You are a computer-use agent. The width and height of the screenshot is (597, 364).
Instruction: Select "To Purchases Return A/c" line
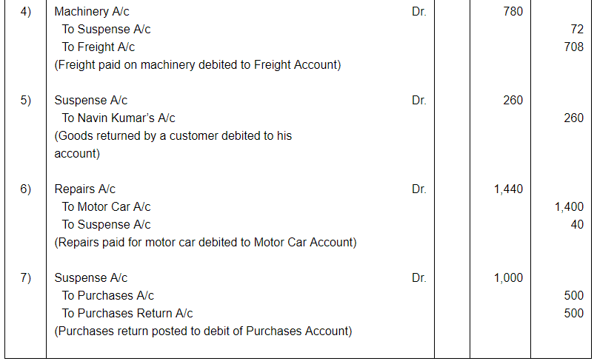tap(127, 314)
